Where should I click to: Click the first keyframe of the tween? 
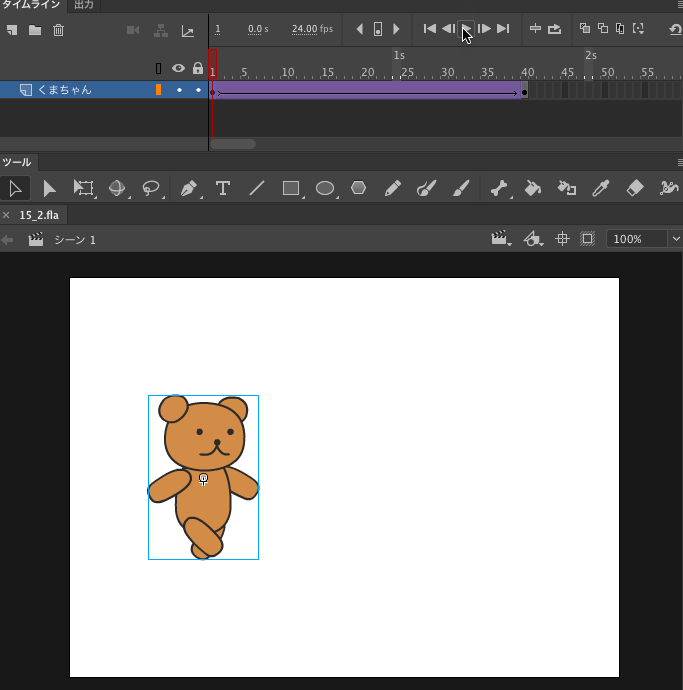click(x=213, y=92)
